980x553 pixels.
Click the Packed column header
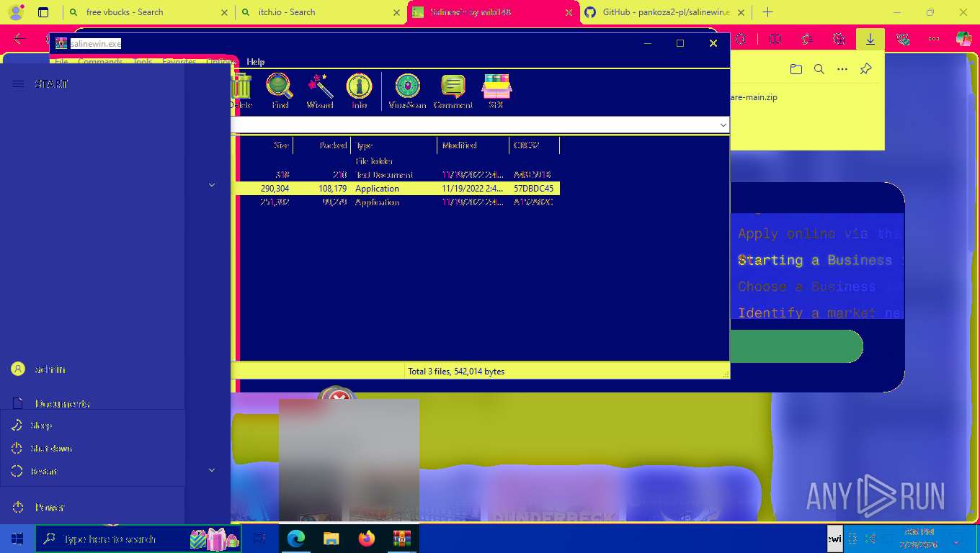click(x=322, y=145)
